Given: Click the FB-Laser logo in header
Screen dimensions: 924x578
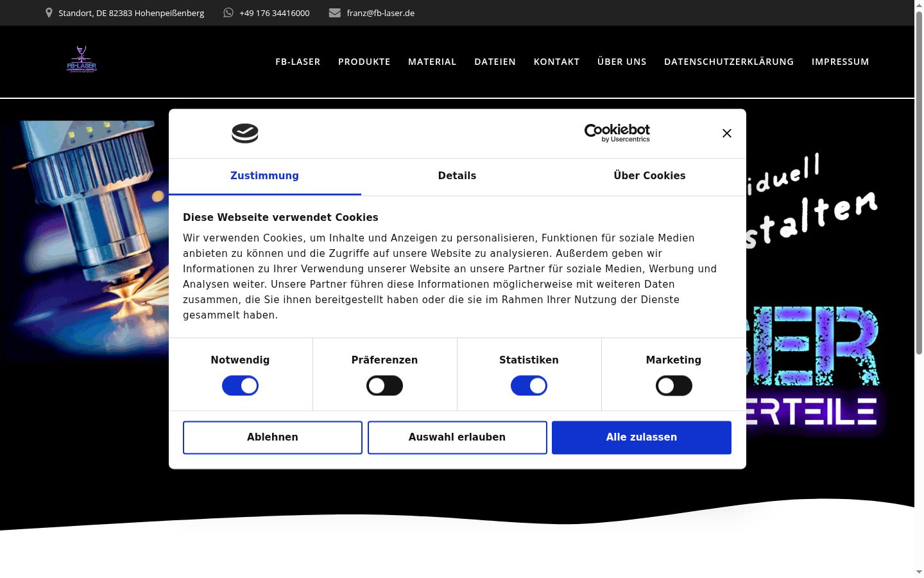Looking at the screenshot, I should 81,60.
